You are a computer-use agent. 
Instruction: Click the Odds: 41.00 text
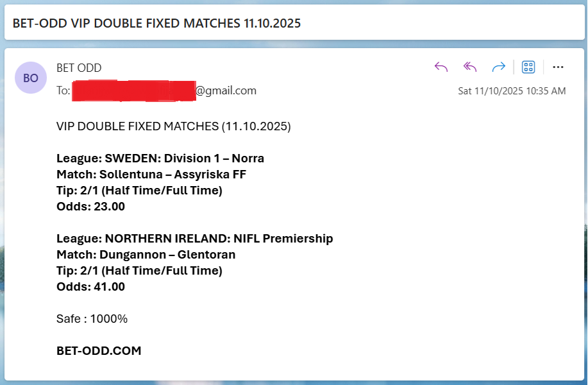(90, 287)
